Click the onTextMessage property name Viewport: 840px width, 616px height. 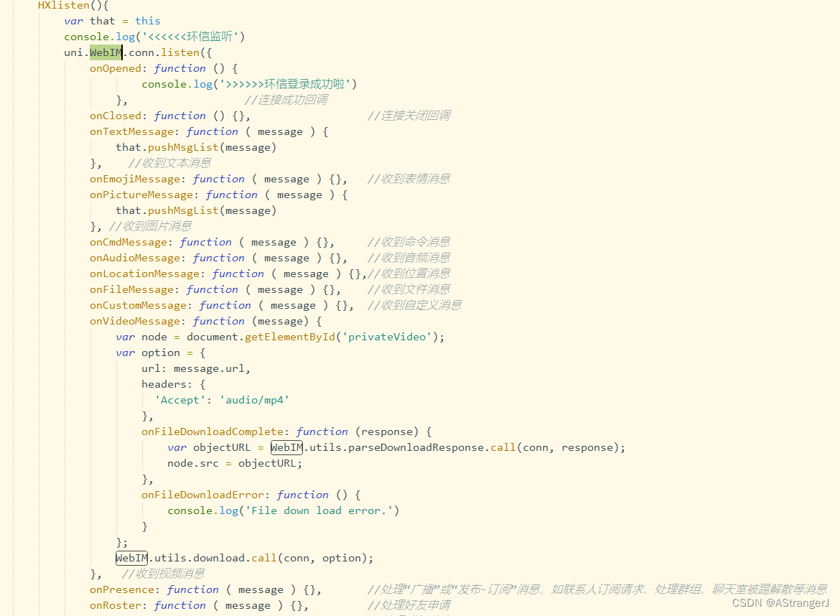pyautogui.click(x=131, y=132)
